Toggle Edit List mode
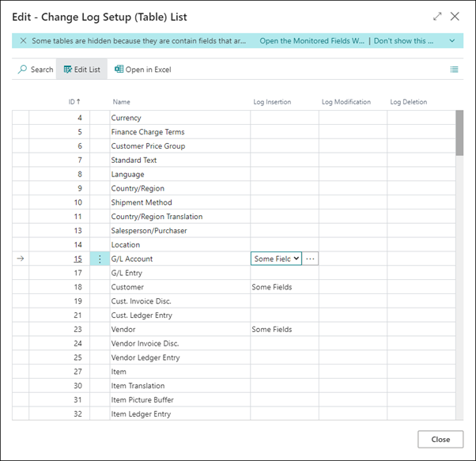Image resolution: width=476 pixels, height=461 pixels. pyautogui.click(x=81, y=70)
